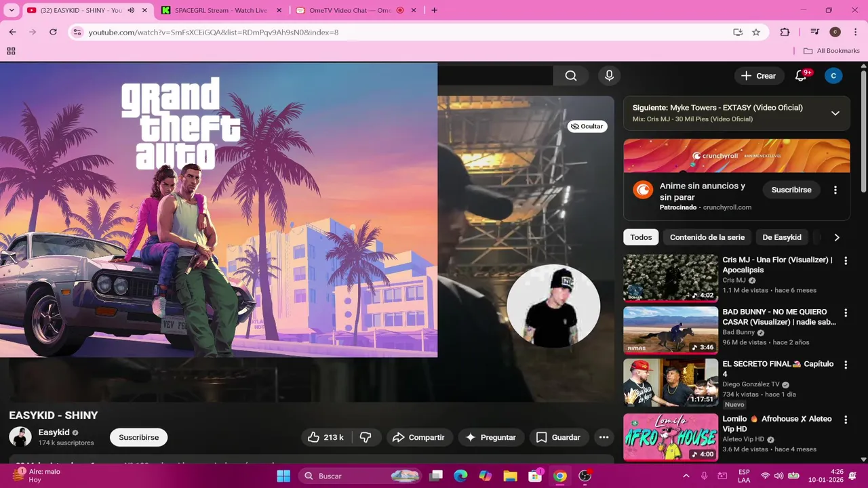Image resolution: width=868 pixels, height=488 pixels.
Task: Start voice search with the microphone icon
Action: point(609,76)
